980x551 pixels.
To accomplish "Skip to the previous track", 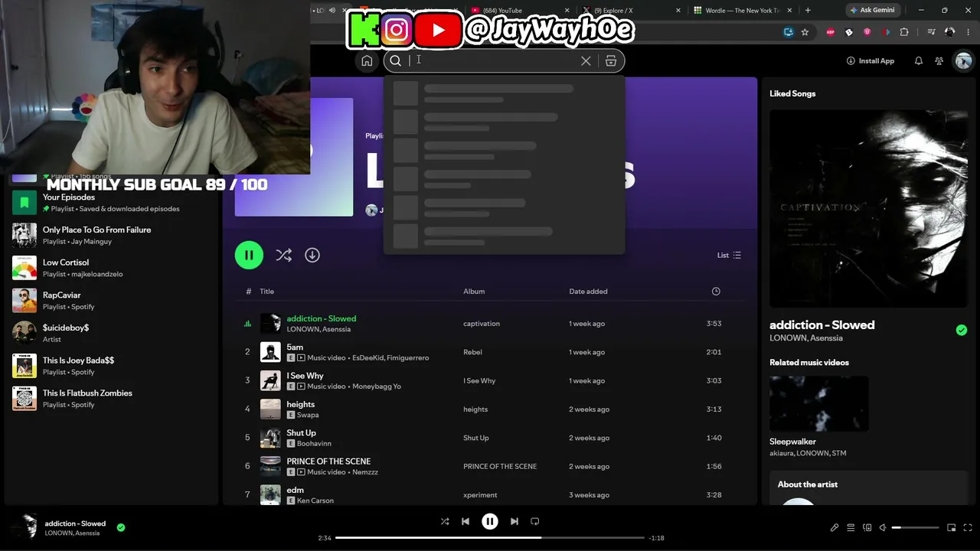I will (465, 521).
